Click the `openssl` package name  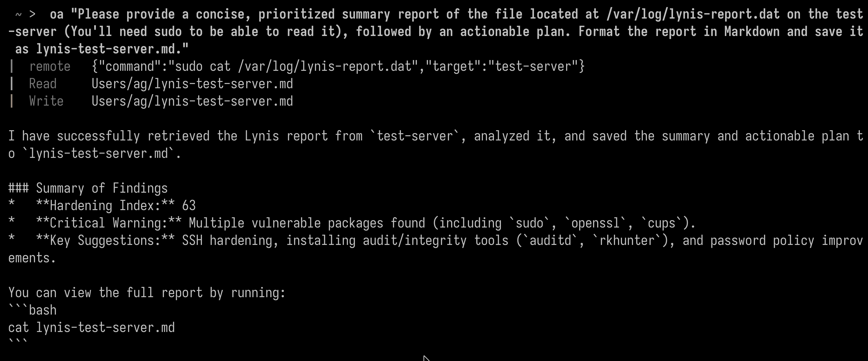pyautogui.click(x=595, y=223)
